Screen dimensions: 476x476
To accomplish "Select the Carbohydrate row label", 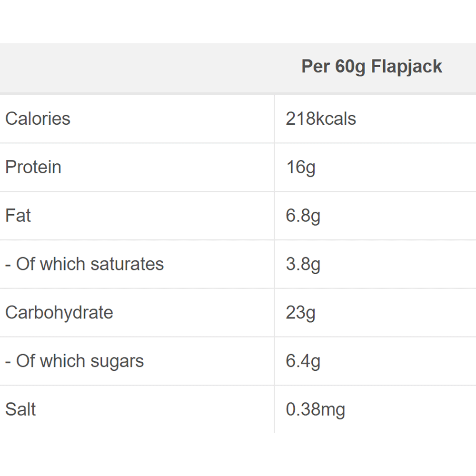I will tap(59, 313).
